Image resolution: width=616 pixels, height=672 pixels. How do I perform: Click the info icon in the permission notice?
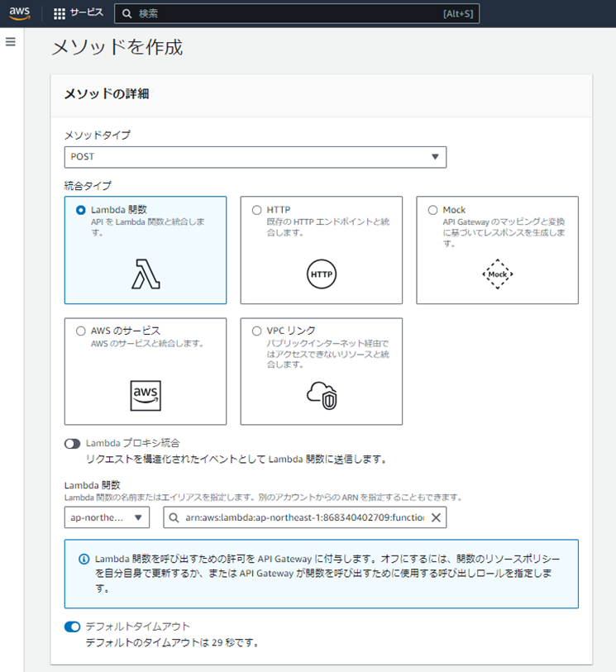[x=84, y=559]
